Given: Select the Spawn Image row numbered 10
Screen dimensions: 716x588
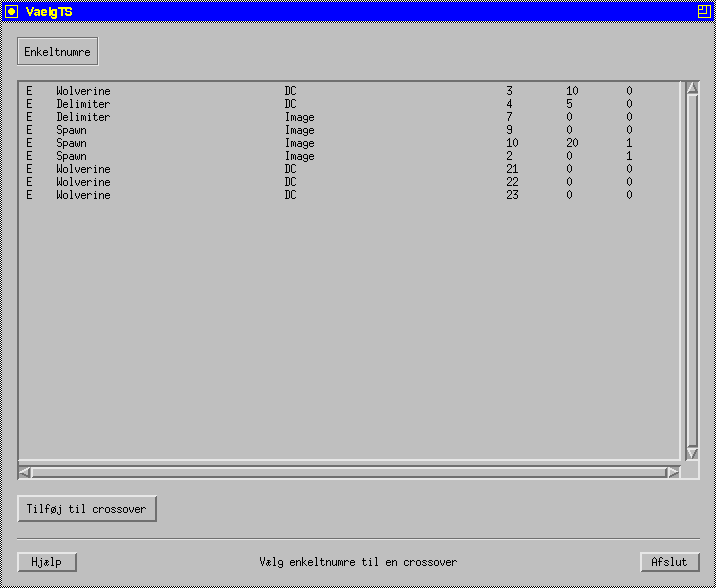Looking at the screenshot, I should [x=349, y=143].
